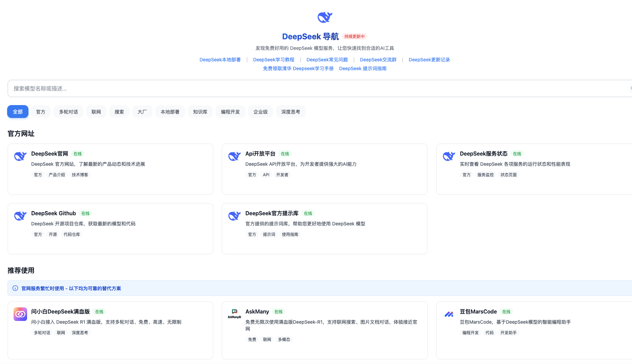Select the 全部 filter tab
The height and width of the screenshot is (364, 632).
18,112
